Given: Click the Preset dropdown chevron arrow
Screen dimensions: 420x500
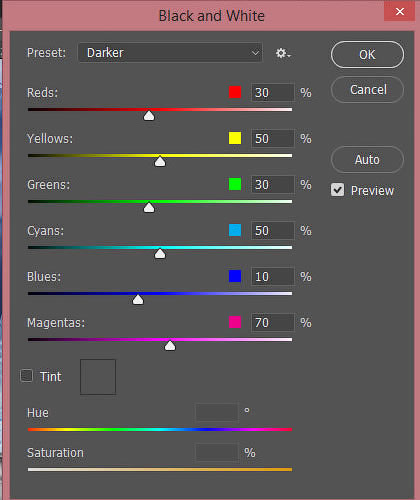Looking at the screenshot, I should pos(255,53).
